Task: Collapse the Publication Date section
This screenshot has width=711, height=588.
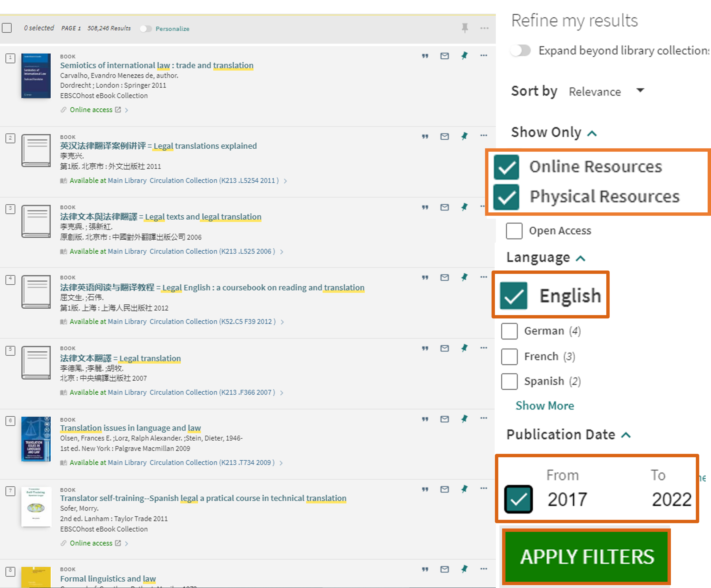Action: [625, 435]
